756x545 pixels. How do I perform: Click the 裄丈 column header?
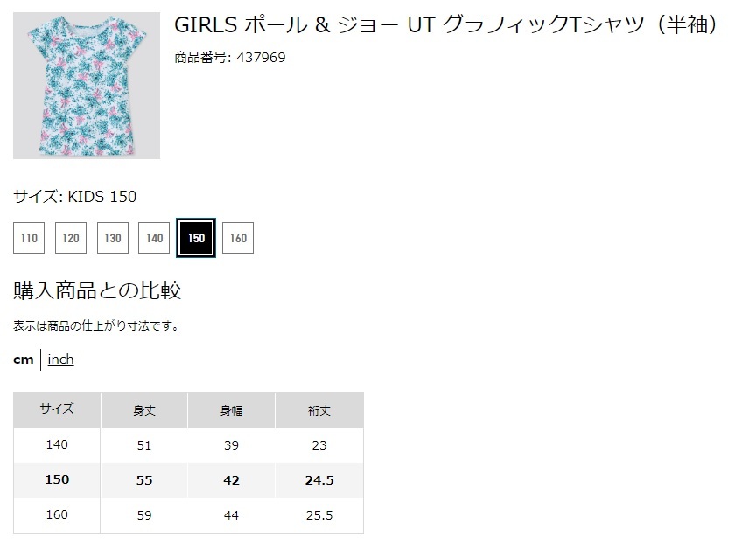pos(318,409)
